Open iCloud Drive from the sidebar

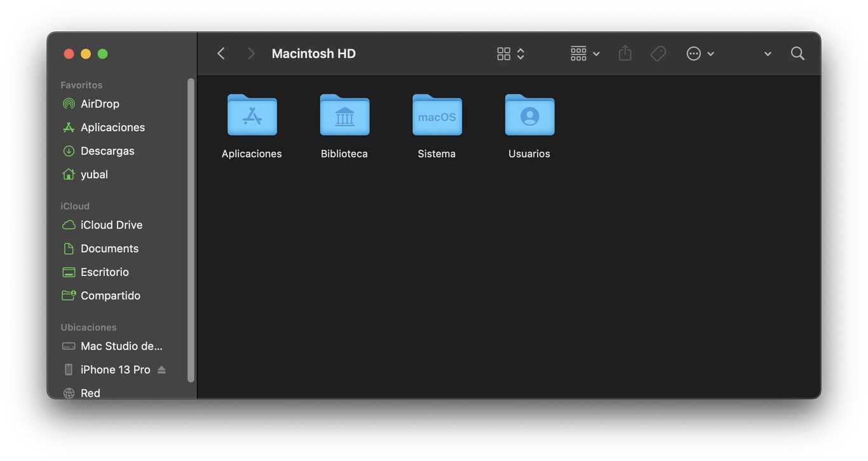[x=111, y=224]
